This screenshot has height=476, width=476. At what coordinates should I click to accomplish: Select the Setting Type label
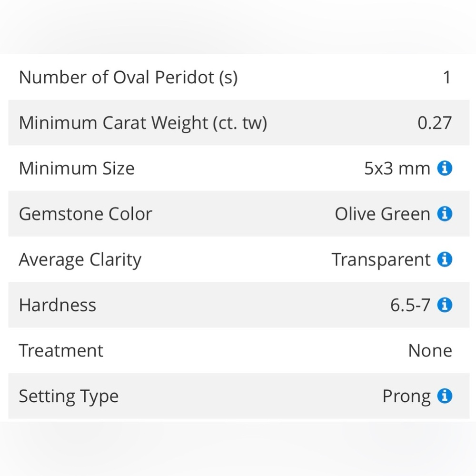coord(69,397)
